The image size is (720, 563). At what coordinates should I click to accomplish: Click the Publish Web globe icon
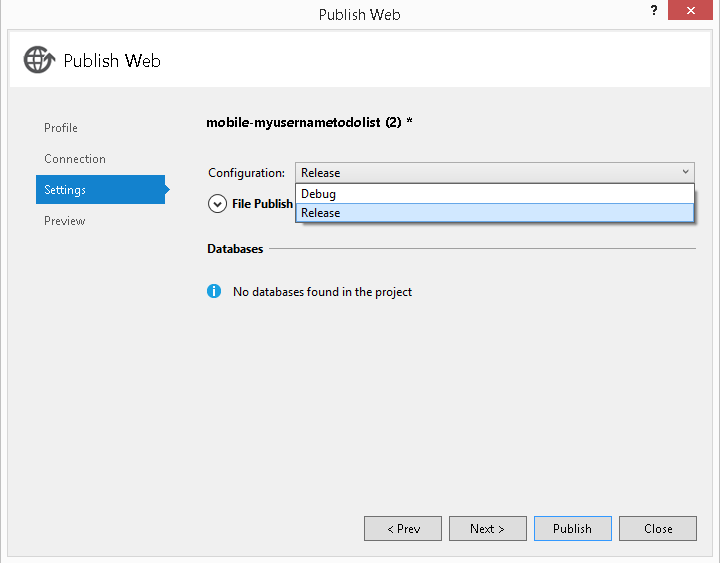coord(39,60)
